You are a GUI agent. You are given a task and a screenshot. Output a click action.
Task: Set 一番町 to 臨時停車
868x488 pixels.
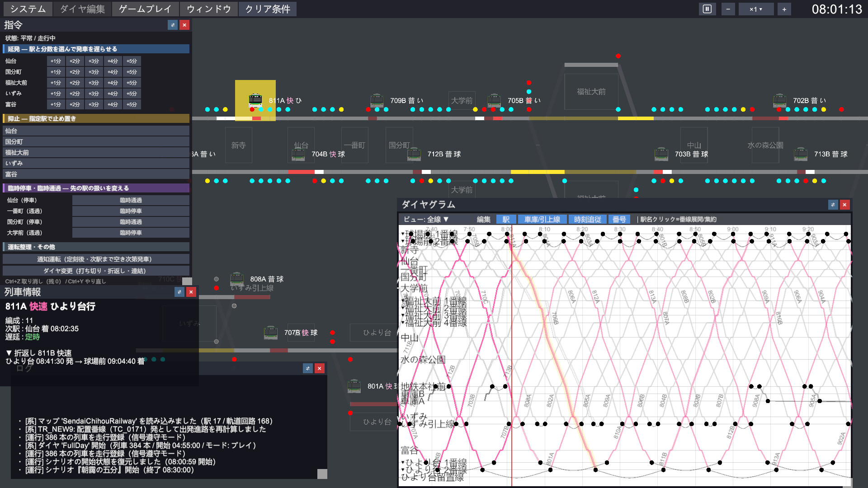131,211
